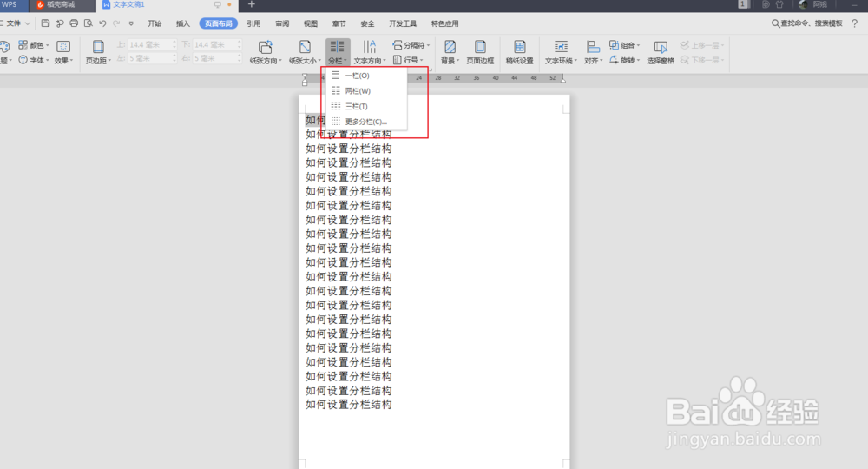868x469 pixels.
Task: Open the 开发工具 tab
Action: click(403, 23)
